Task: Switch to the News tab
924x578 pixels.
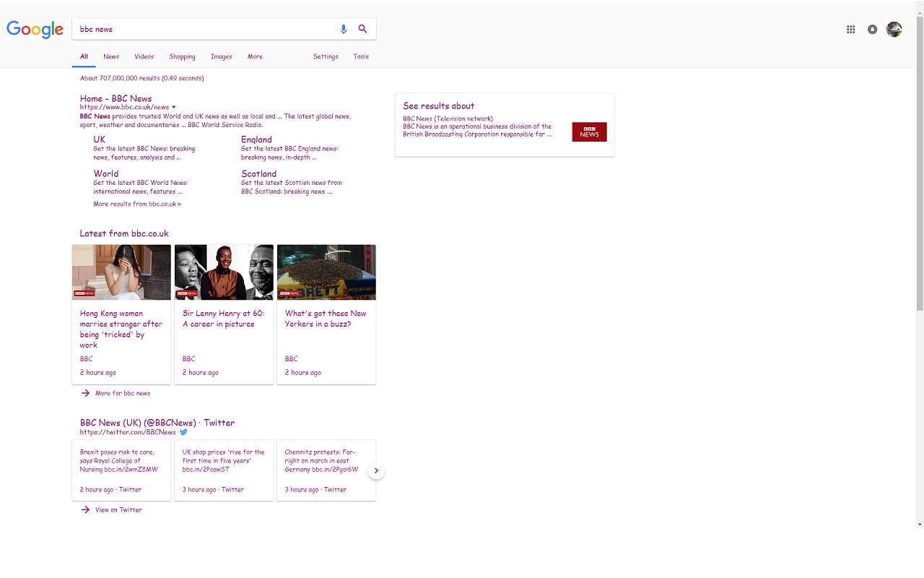Action: click(x=111, y=56)
